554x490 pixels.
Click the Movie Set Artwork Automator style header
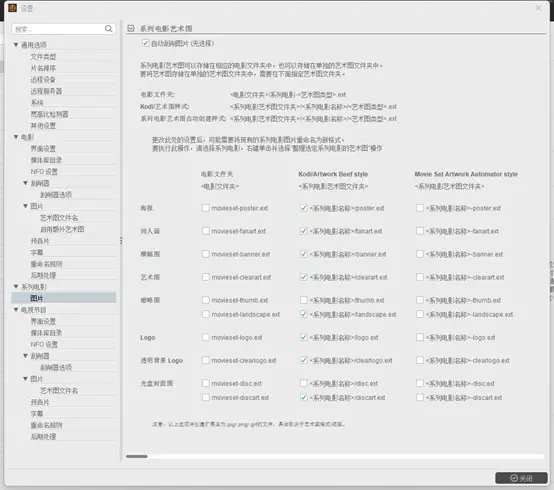coord(466,174)
